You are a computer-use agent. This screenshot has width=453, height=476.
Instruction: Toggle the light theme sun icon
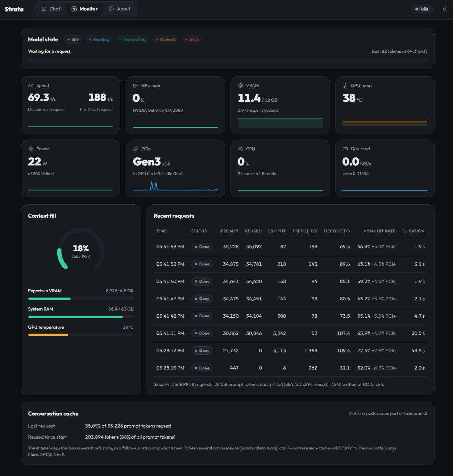(x=444, y=9)
